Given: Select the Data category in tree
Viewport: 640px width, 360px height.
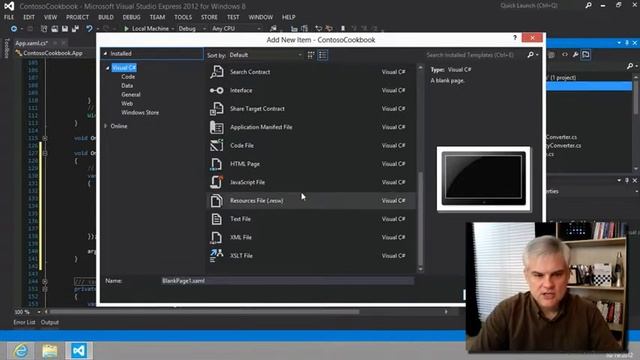Looking at the screenshot, I should point(127,86).
